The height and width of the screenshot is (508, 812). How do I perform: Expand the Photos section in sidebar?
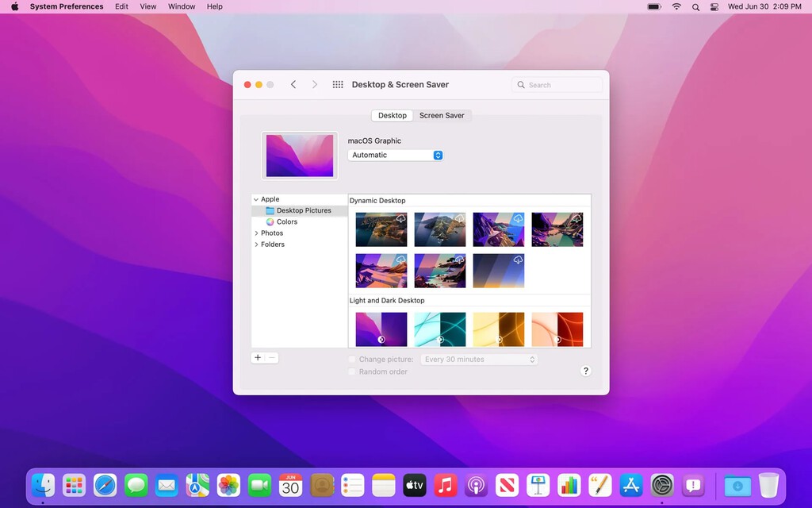[255, 233]
